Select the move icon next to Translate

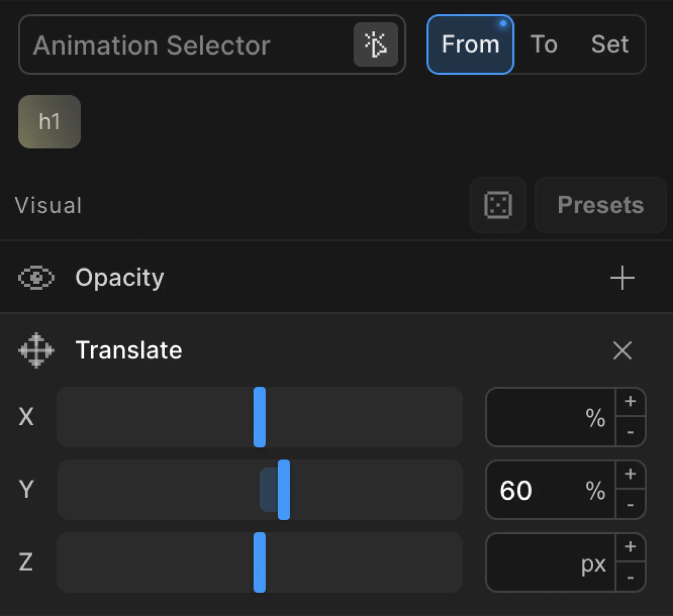pyautogui.click(x=36, y=350)
